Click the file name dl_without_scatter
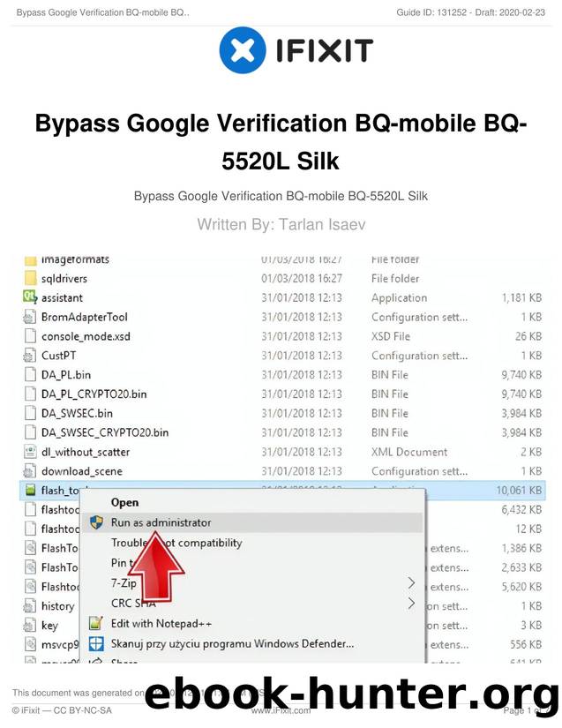The width and height of the screenshot is (562, 728). click(x=86, y=452)
